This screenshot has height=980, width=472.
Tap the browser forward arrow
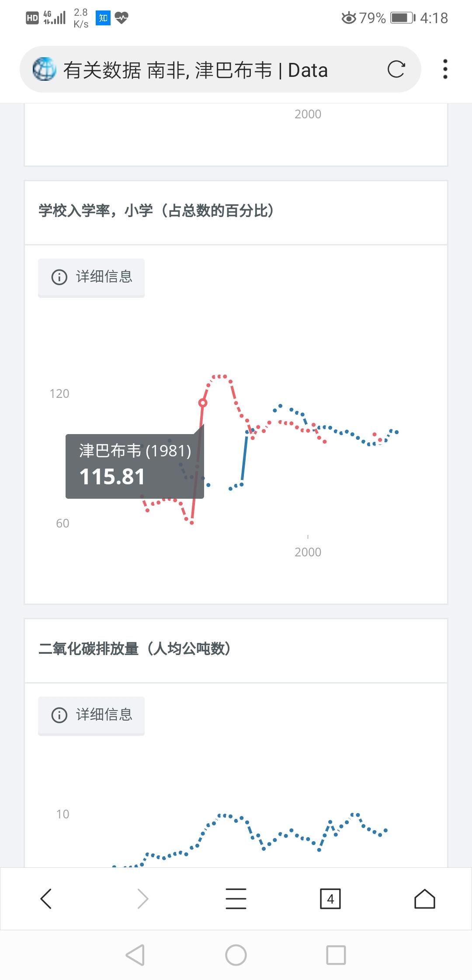[142, 899]
